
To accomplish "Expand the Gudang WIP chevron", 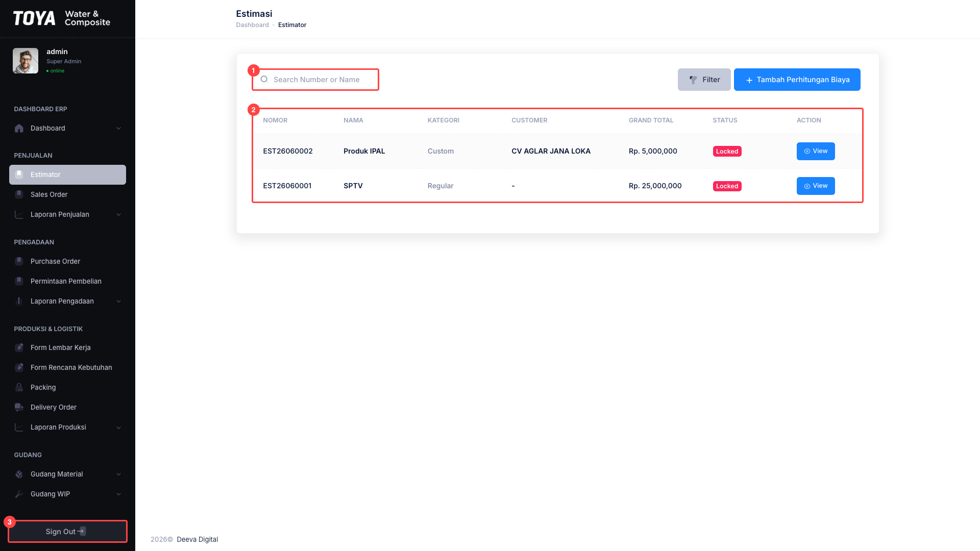I will coord(118,494).
